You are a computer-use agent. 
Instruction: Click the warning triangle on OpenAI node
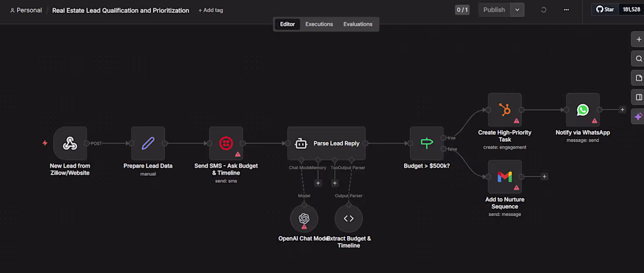304,227
